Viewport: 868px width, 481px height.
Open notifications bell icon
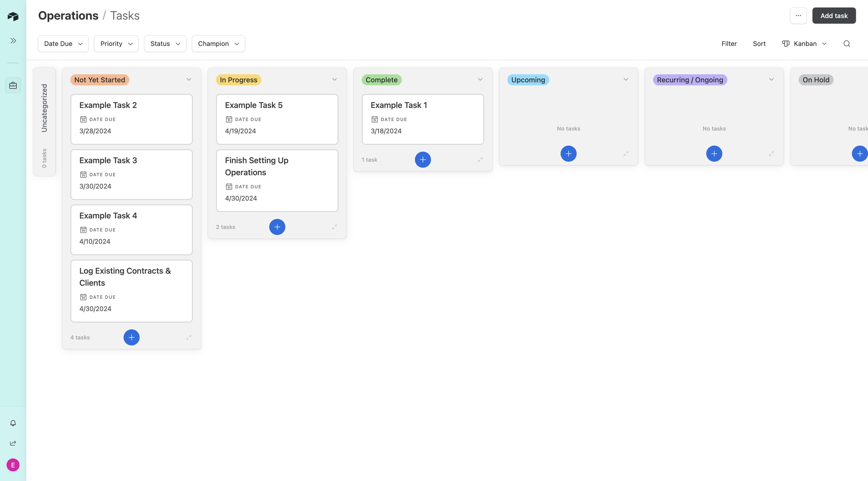pos(13,423)
